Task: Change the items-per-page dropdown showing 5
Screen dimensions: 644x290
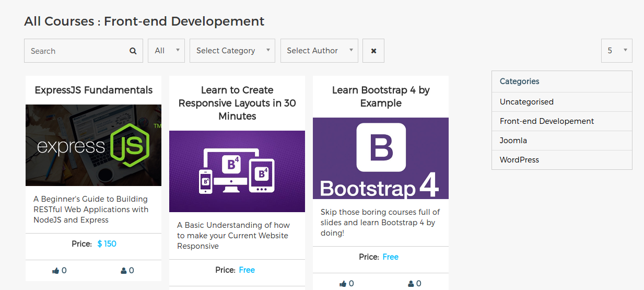Action: pyautogui.click(x=616, y=51)
